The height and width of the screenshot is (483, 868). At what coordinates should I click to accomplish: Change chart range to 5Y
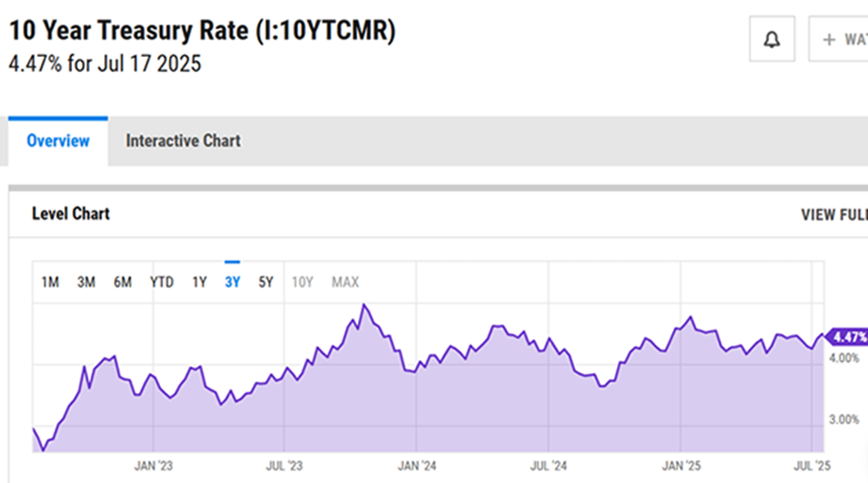pos(265,282)
